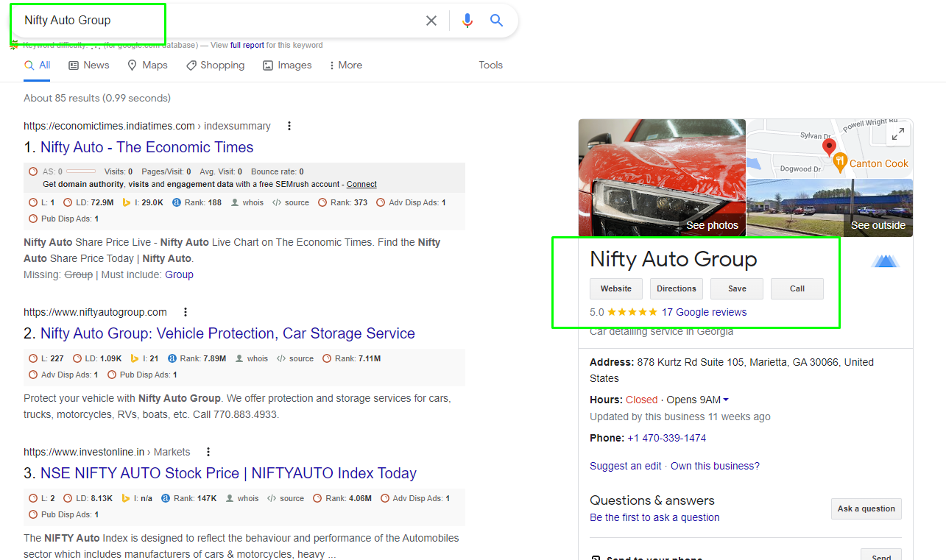This screenshot has height=560, width=946.
Task: Click Rank: 7.89M Alexa metric
Action: (197, 358)
